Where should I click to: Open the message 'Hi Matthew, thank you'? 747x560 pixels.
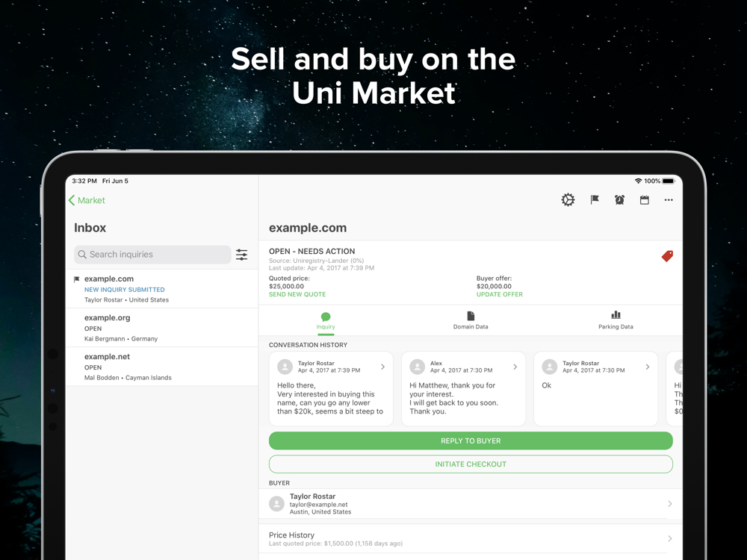point(464,389)
